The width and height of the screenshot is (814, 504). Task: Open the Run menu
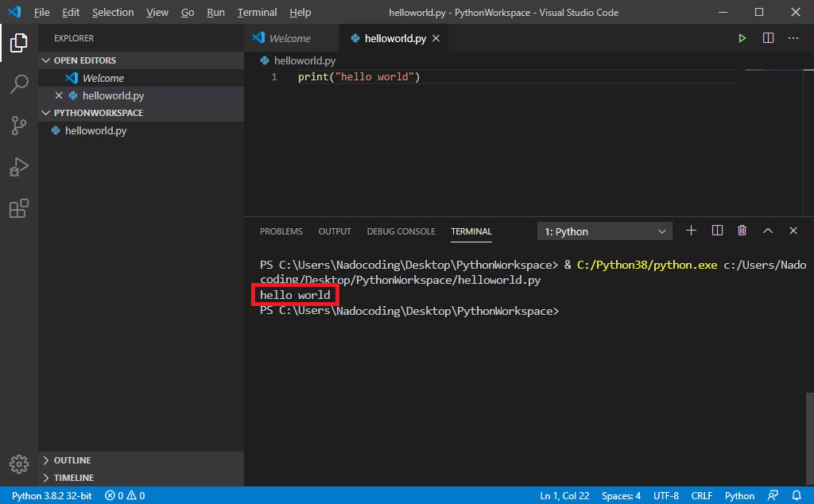click(215, 12)
